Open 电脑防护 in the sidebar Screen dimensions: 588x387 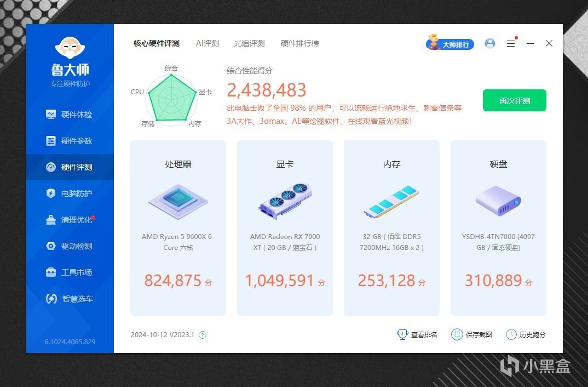tap(70, 193)
